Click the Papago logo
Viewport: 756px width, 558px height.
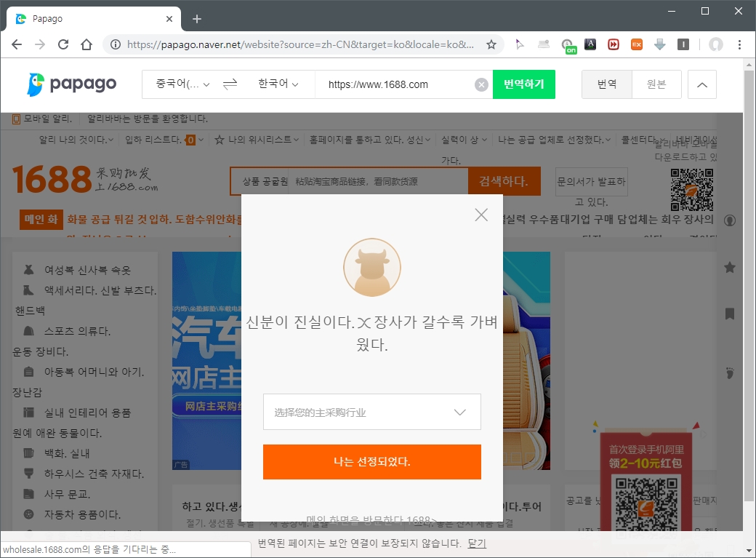(72, 84)
